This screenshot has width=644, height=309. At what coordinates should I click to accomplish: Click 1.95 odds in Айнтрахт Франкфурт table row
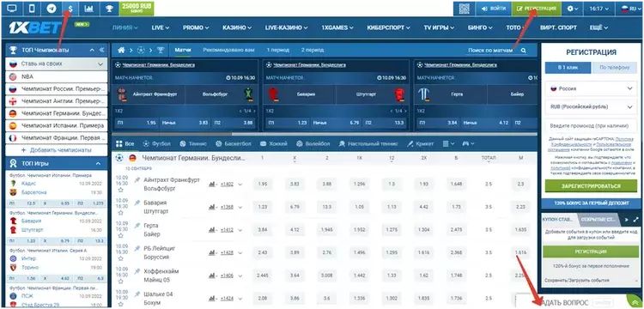263,185
